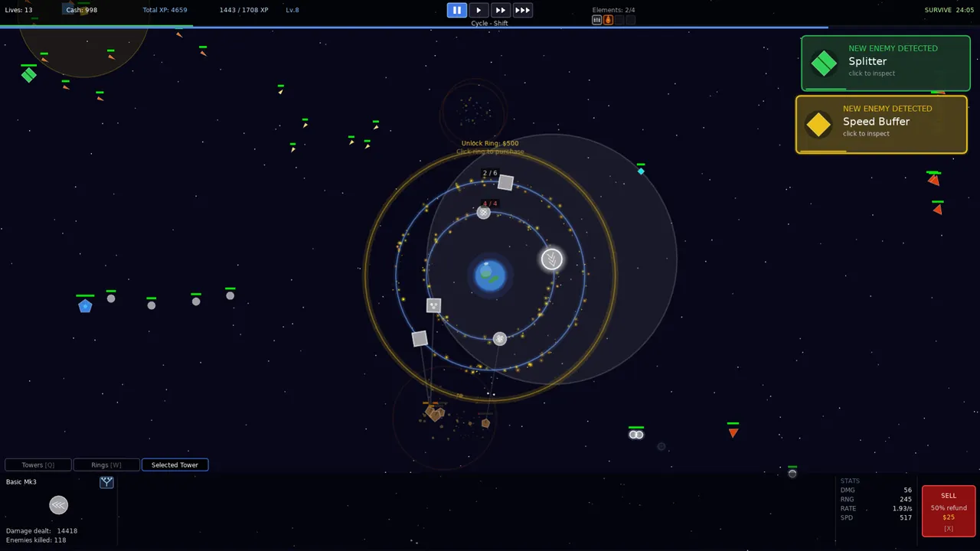The height and width of the screenshot is (551, 980).
Task: Select the square tower with three dots
Action: pos(434,305)
